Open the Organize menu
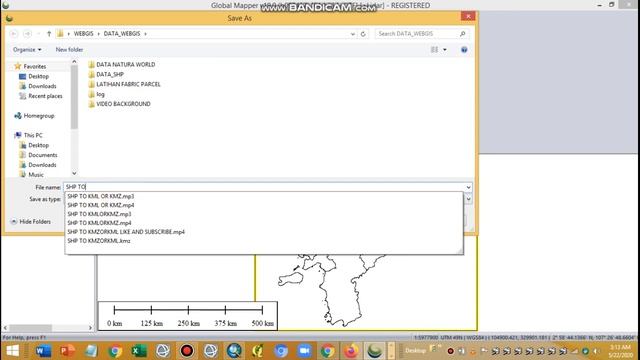The image size is (640, 360). pos(27,49)
